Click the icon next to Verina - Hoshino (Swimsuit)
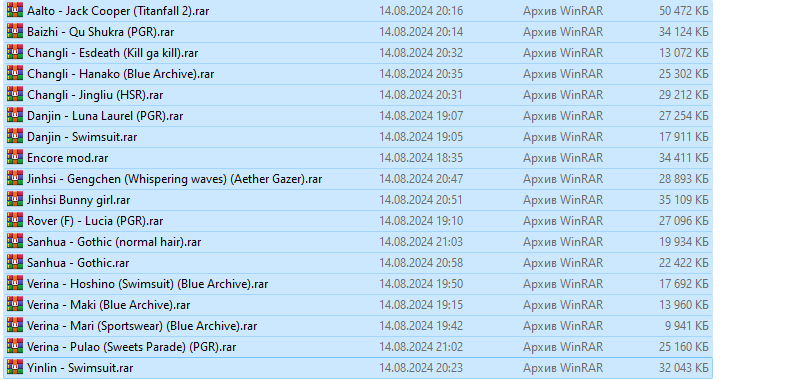The height and width of the screenshot is (380, 785). point(15,283)
